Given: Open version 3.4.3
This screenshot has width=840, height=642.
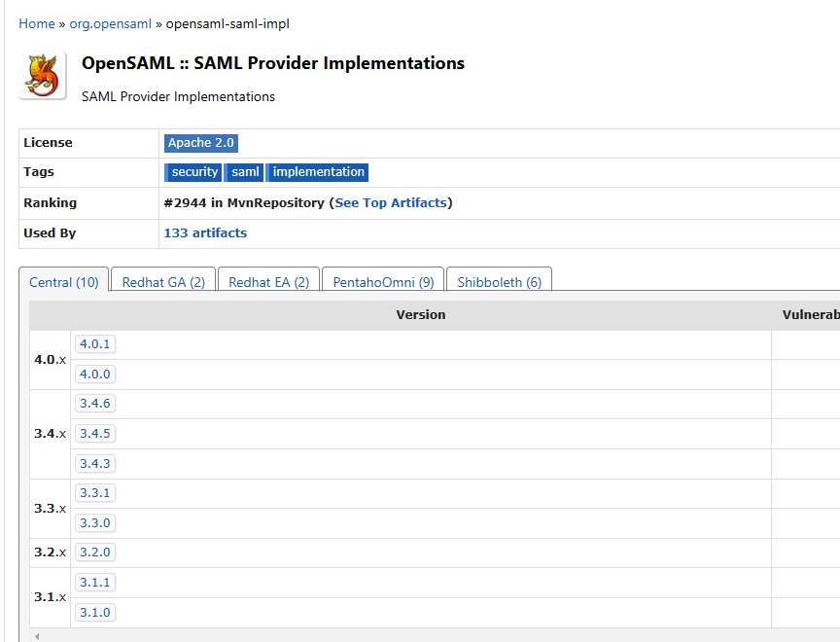Looking at the screenshot, I should point(95,464).
